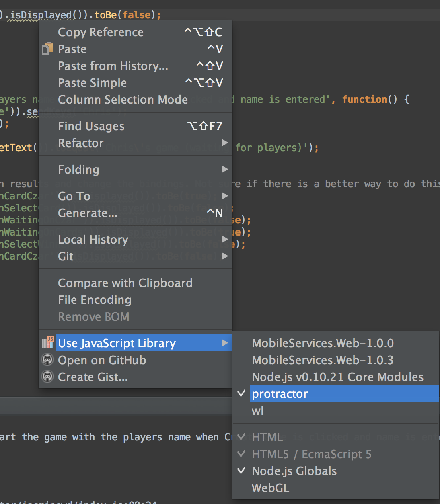Open on GitHub

click(x=102, y=360)
